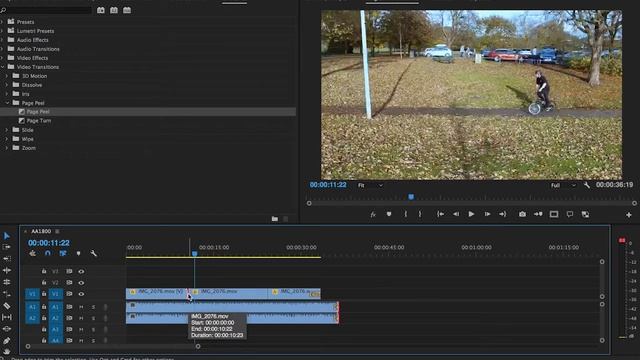
Task: Toggle V3 track output eye
Action: click(81, 271)
